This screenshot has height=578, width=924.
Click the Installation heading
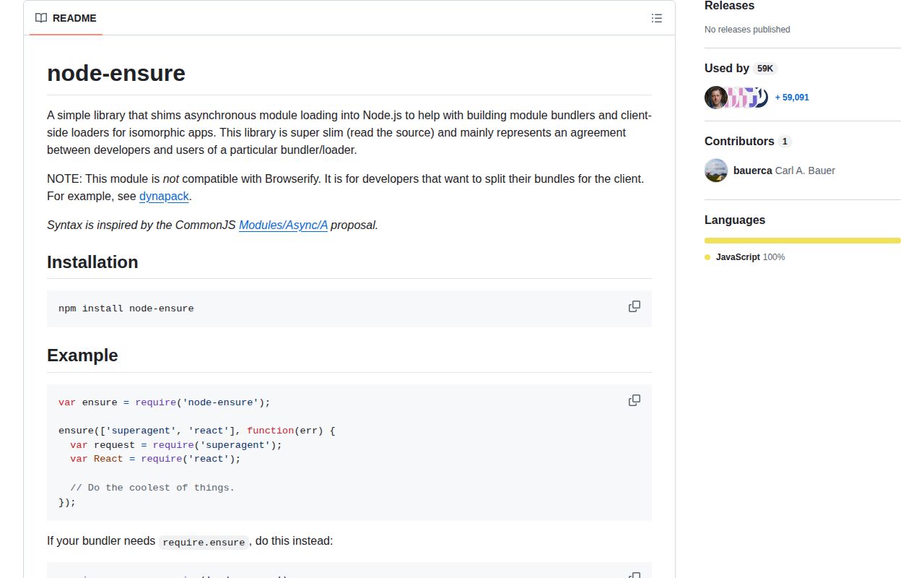click(x=92, y=262)
